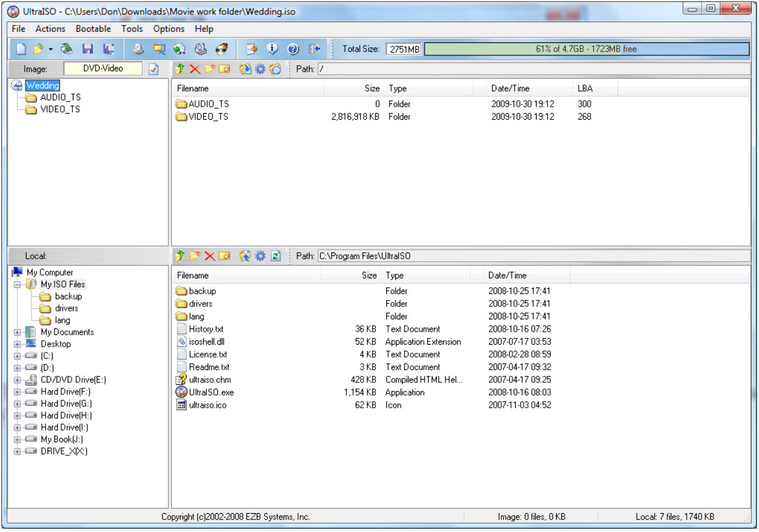Select AUDIO_TS in the image file list
Viewport: 759px width, 532px height.
click(x=208, y=104)
